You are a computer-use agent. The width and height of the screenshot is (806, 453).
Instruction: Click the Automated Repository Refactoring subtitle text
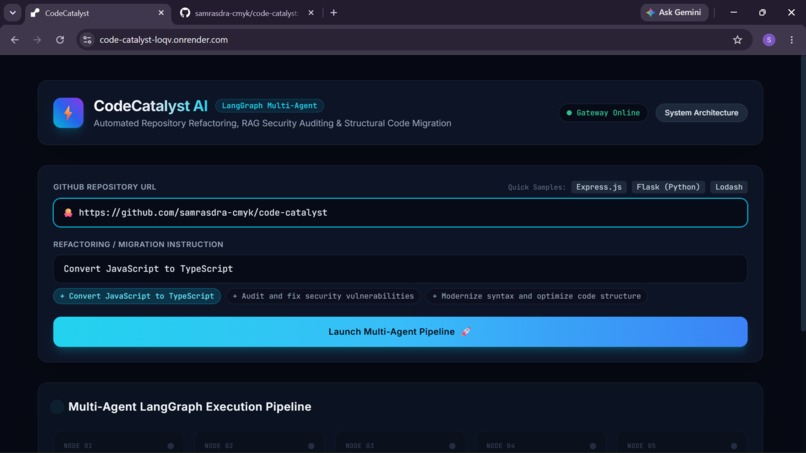[x=272, y=123]
